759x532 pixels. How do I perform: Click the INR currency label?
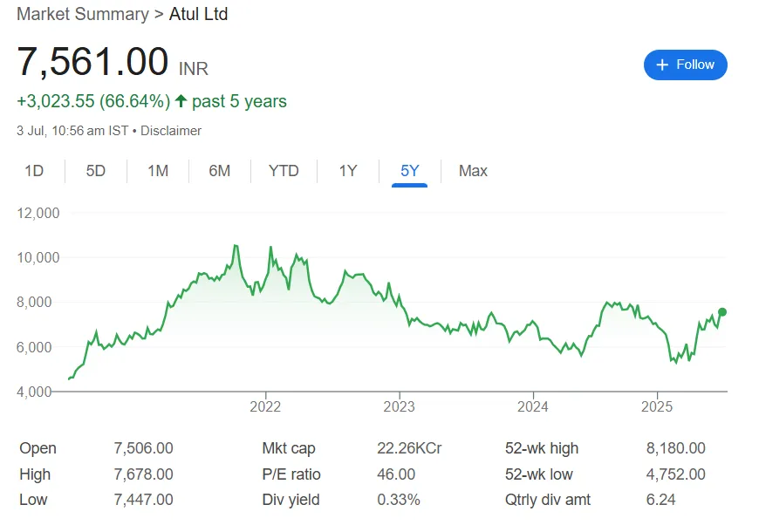(x=194, y=69)
